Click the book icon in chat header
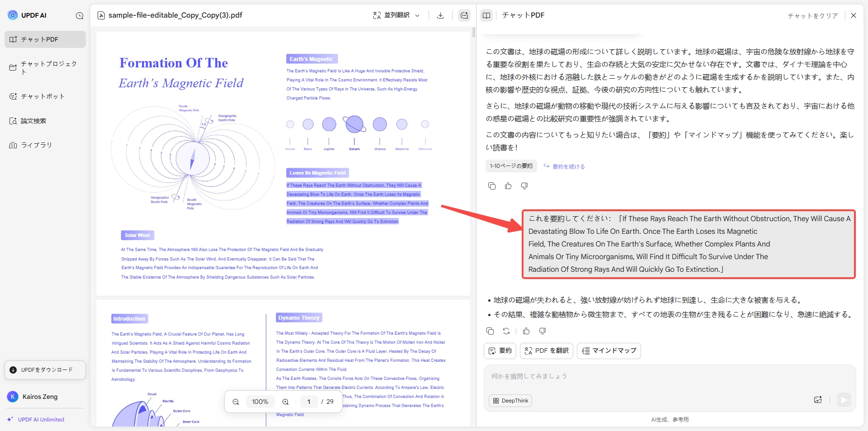868x431 pixels. click(x=486, y=15)
